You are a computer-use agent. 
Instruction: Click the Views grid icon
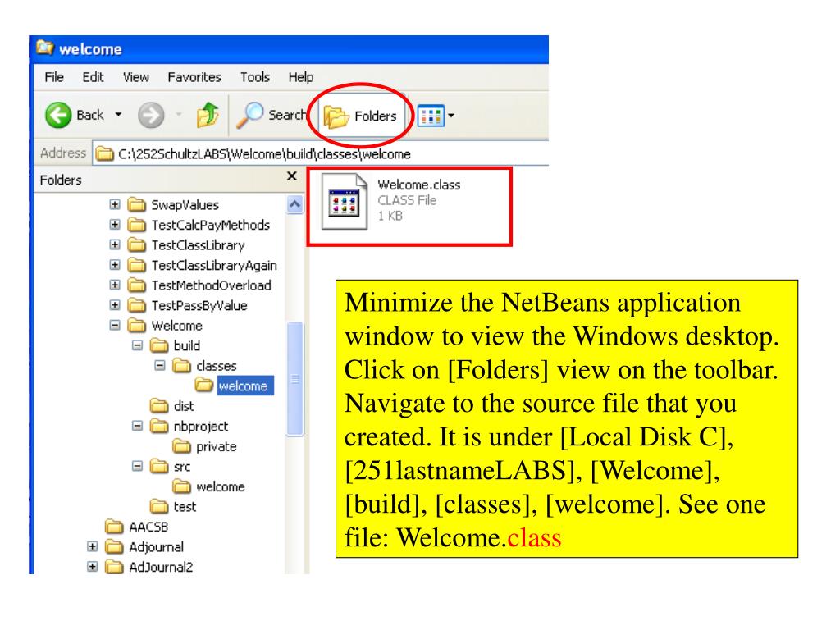coord(431,115)
